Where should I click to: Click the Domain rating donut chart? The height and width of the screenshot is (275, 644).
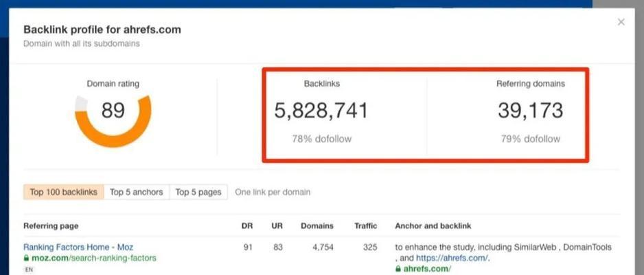coord(113,120)
